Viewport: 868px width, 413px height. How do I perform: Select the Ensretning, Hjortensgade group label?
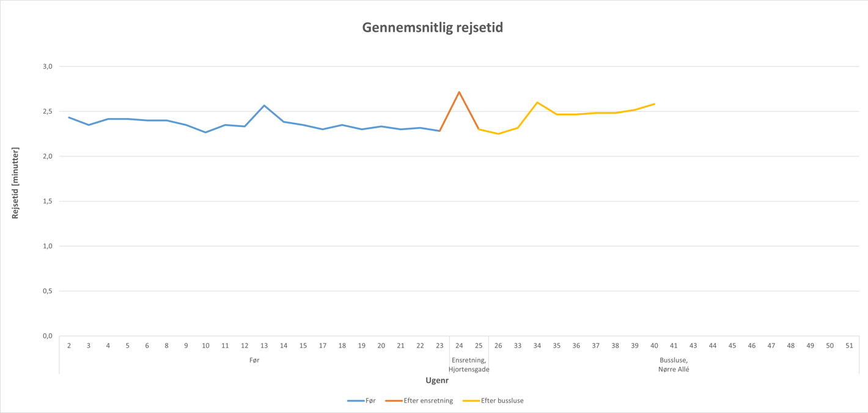click(x=469, y=365)
